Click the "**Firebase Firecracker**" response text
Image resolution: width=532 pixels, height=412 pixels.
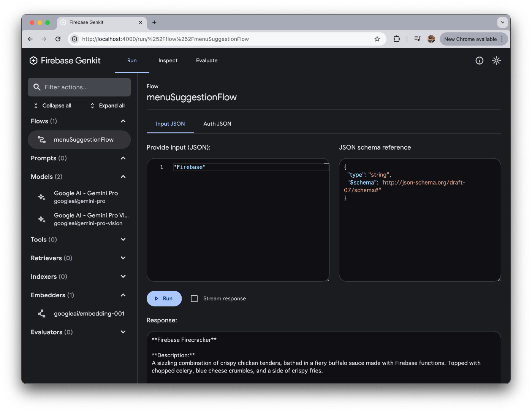(x=184, y=340)
